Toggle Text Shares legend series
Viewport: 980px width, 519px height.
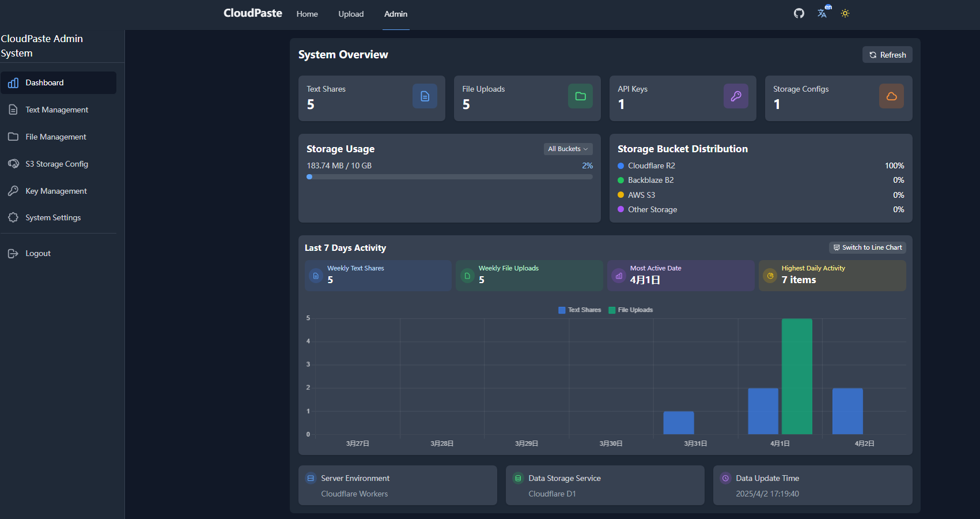click(580, 310)
